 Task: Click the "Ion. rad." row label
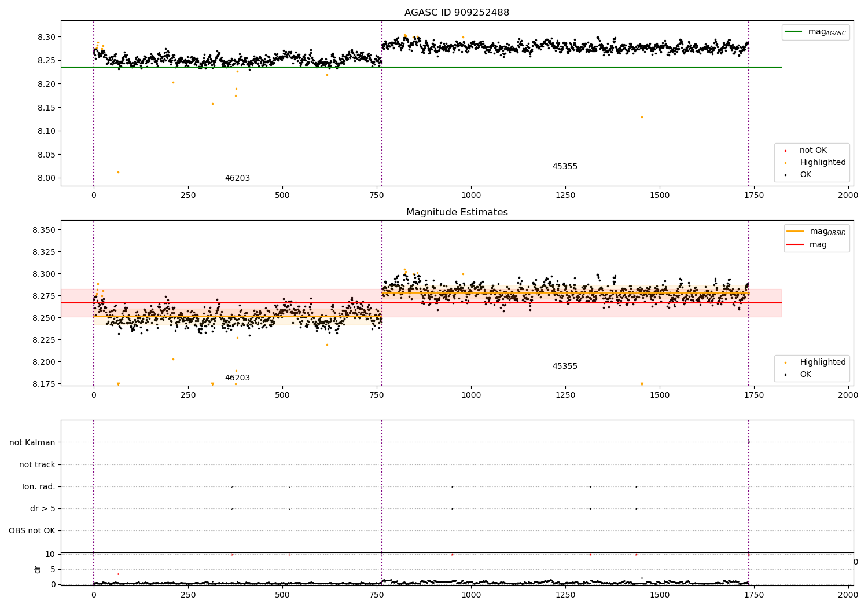[x=39, y=487]
